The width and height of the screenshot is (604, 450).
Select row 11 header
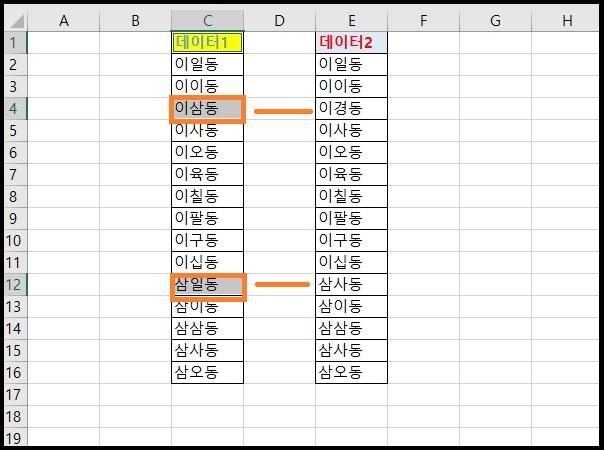(x=15, y=262)
